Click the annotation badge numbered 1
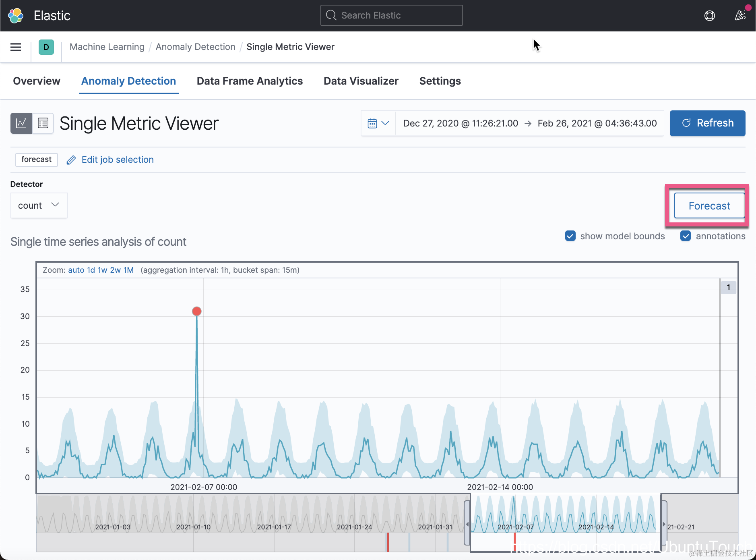The image size is (756, 560). (x=728, y=287)
